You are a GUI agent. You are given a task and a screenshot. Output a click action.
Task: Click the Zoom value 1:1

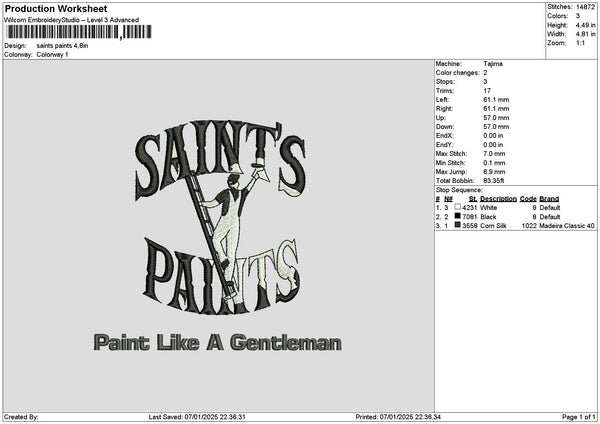[580, 43]
